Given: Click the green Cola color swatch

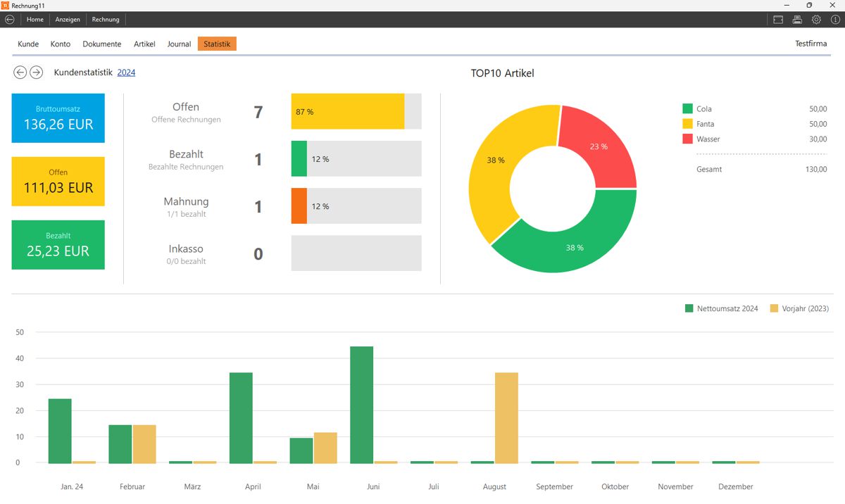Looking at the screenshot, I should (x=687, y=109).
